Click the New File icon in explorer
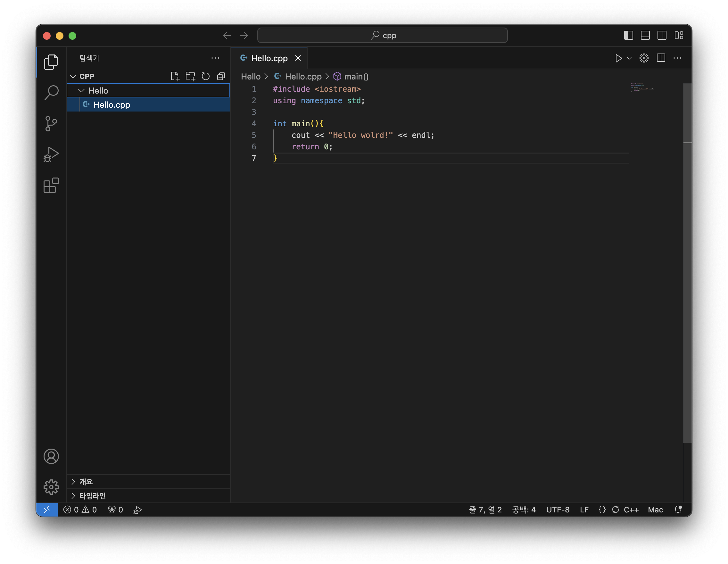This screenshot has height=564, width=728. pos(175,76)
